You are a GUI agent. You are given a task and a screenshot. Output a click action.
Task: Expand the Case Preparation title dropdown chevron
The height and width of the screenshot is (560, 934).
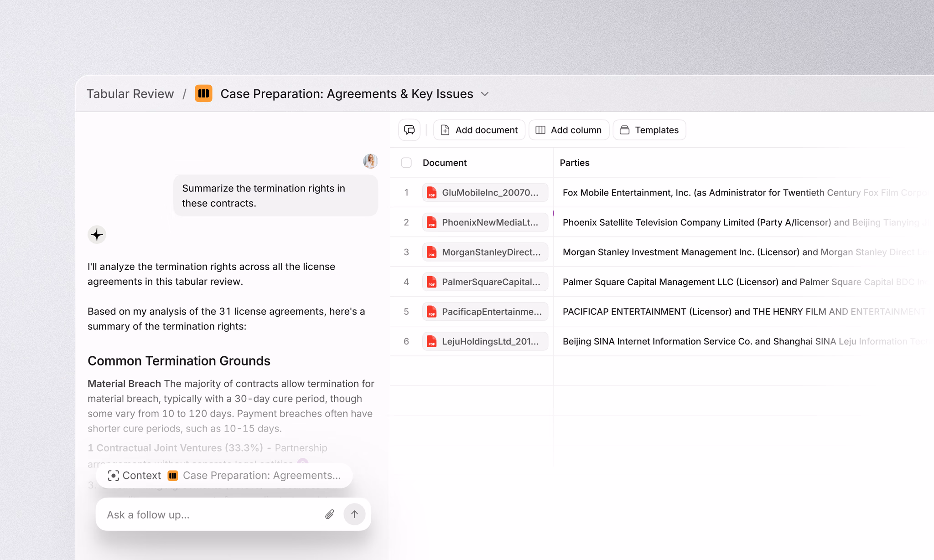[x=485, y=94]
